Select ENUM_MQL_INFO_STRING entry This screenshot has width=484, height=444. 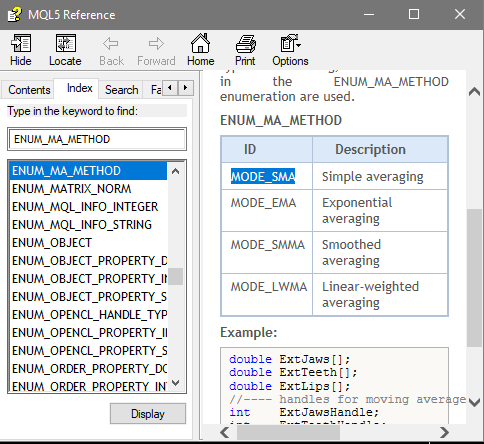89,225
